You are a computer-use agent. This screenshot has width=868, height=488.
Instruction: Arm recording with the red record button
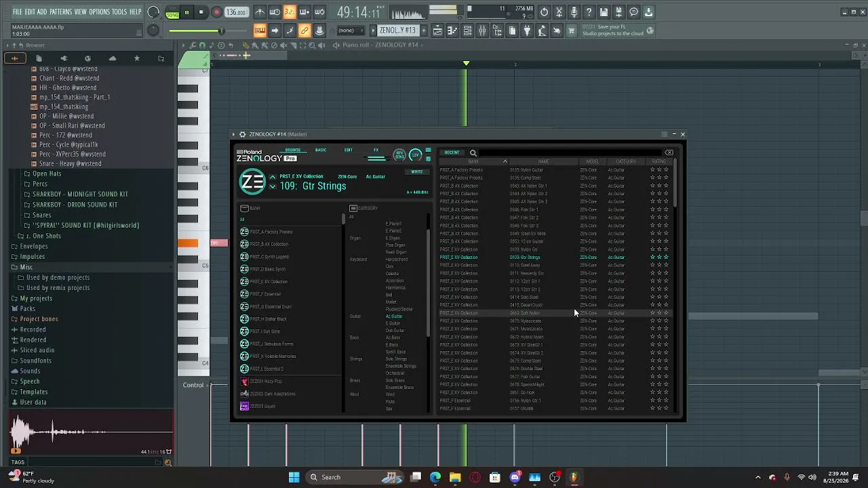(216, 12)
